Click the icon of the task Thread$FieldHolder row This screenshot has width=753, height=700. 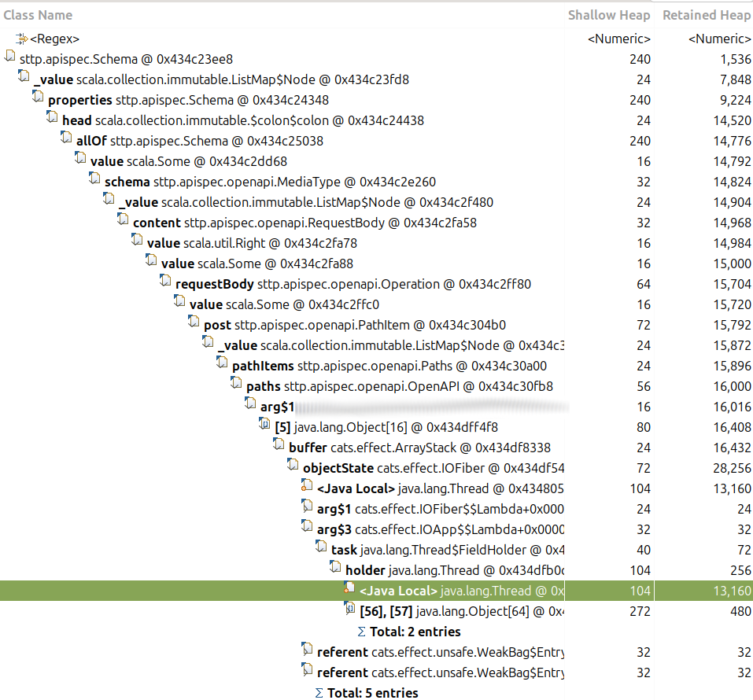pyautogui.click(x=321, y=547)
